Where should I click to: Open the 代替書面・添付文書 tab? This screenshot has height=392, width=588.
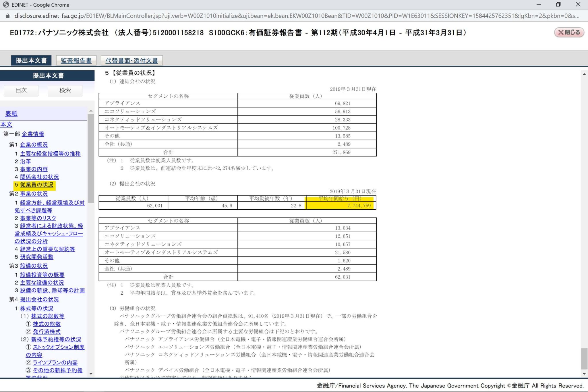pyautogui.click(x=132, y=61)
